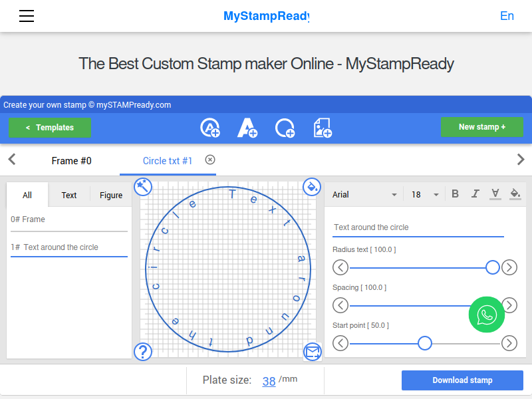Click magic wand icon on canvas

pyautogui.click(x=143, y=187)
